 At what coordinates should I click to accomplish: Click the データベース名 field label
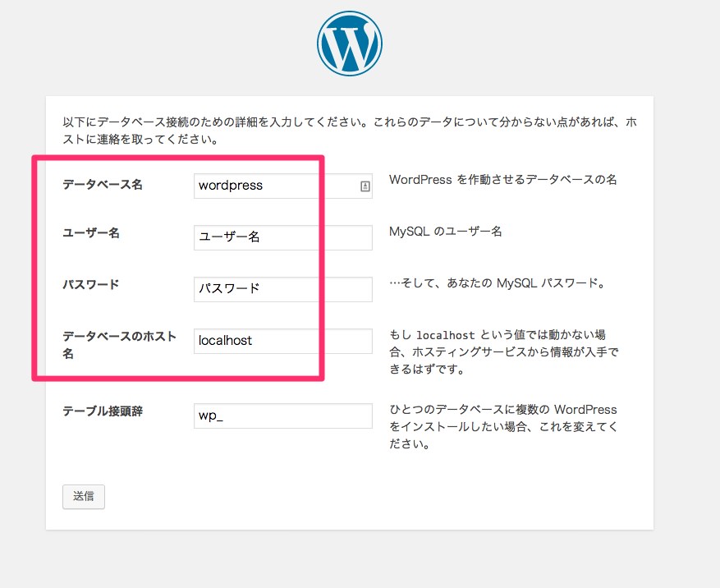(x=103, y=185)
